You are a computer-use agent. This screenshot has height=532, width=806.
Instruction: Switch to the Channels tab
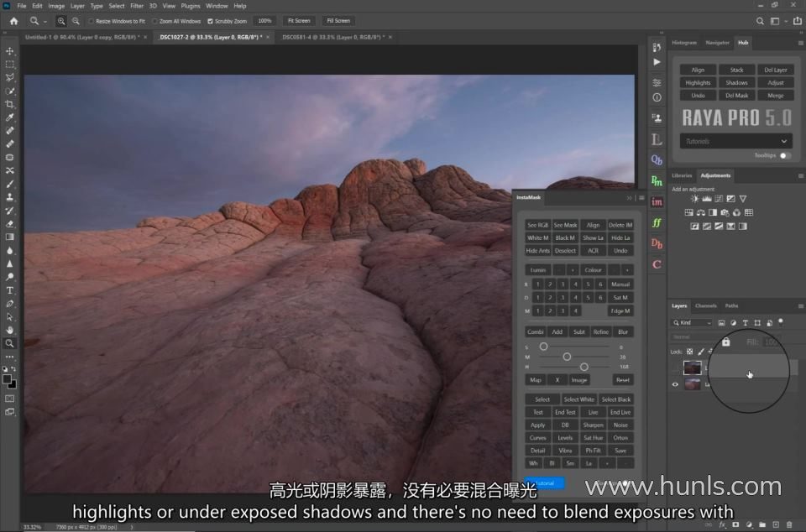click(x=706, y=305)
